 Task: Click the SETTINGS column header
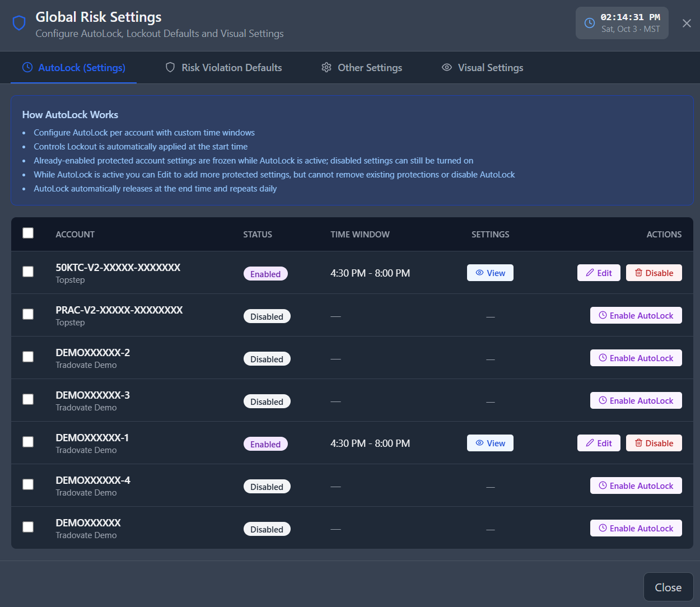click(491, 234)
